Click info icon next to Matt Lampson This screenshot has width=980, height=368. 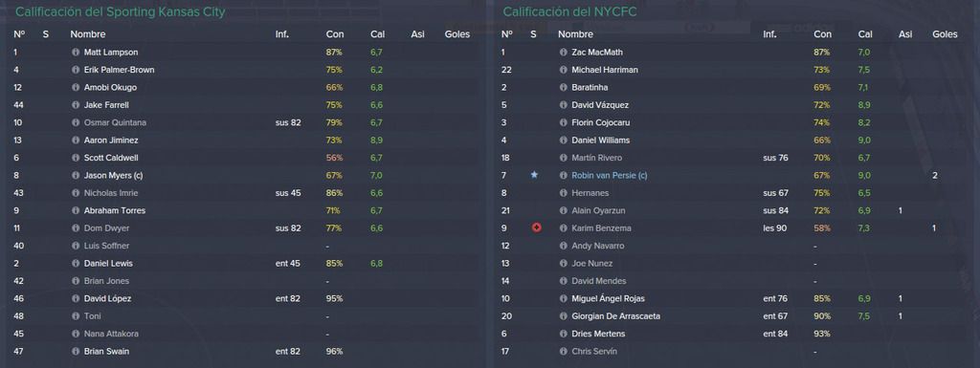(76, 53)
